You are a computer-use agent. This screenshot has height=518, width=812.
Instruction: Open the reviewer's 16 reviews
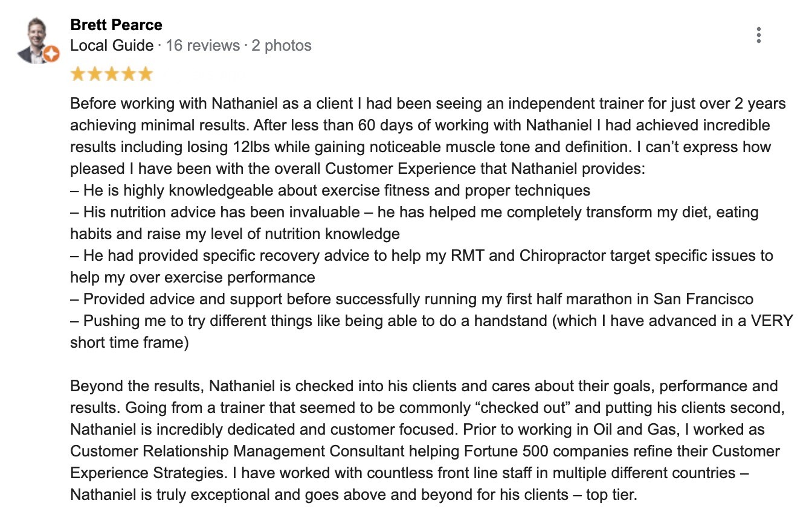coord(202,45)
